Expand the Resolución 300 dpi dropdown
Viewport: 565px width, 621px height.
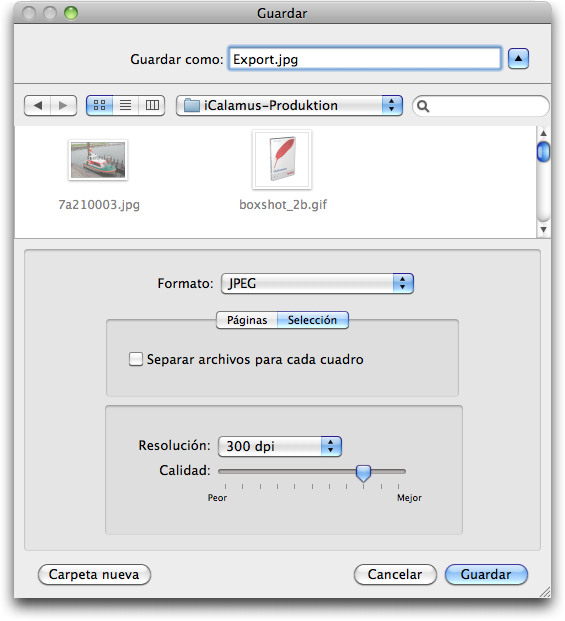(x=280, y=446)
